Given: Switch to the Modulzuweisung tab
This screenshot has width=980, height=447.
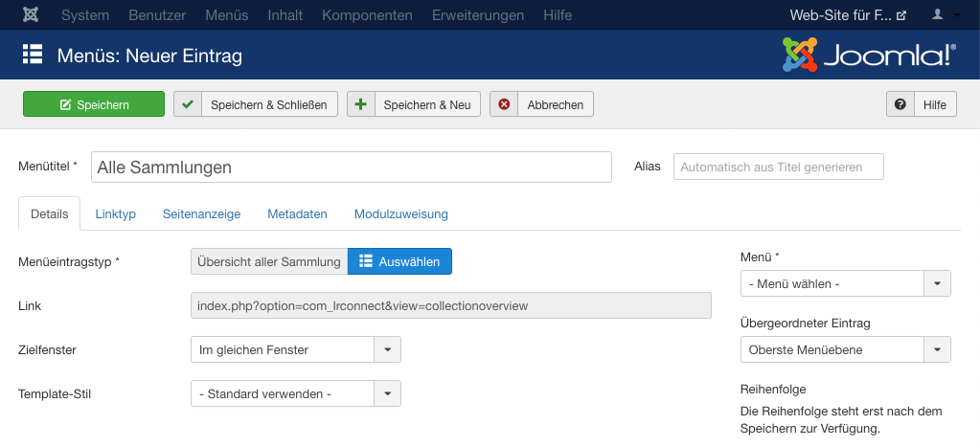Looking at the screenshot, I should click(401, 213).
